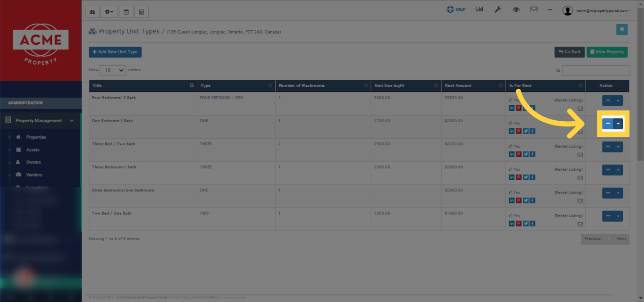
Task: Share One Bedroom 1 Bath on LinkedIn
Action: tap(511, 131)
